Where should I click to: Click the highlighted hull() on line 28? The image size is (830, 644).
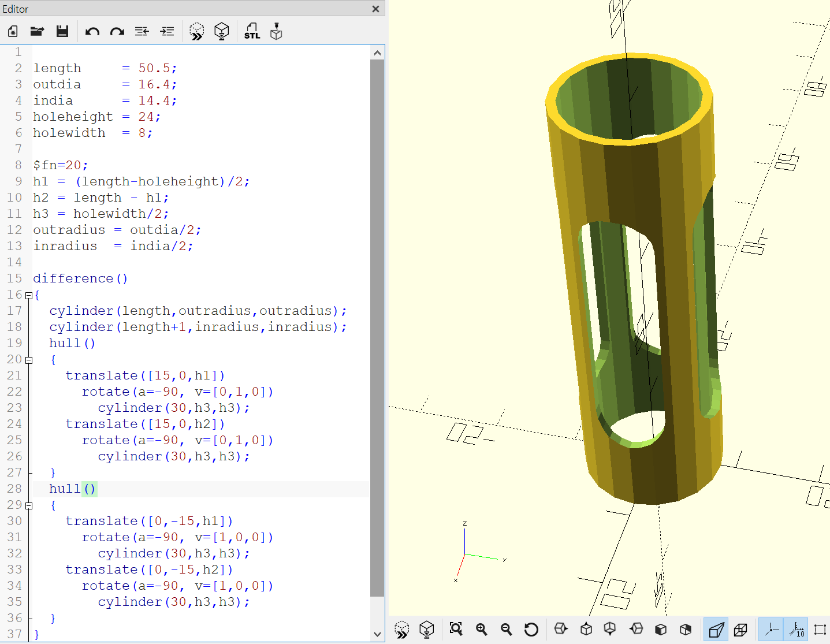click(x=72, y=489)
